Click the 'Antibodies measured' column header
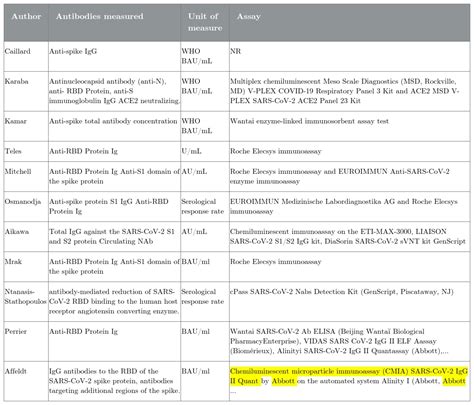Screen dimensions: 474x405 click(x=114, y=22)
